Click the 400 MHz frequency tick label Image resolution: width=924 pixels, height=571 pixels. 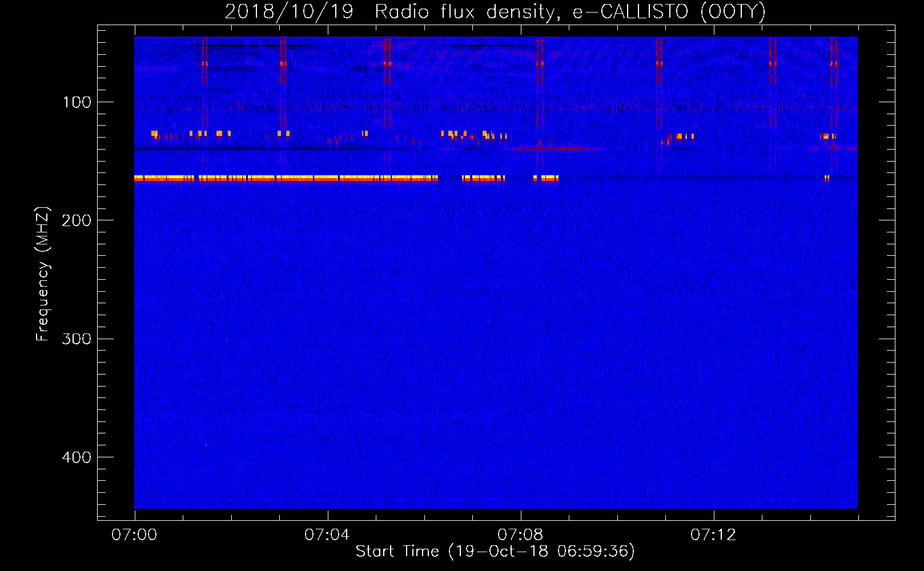coord(77,457)
